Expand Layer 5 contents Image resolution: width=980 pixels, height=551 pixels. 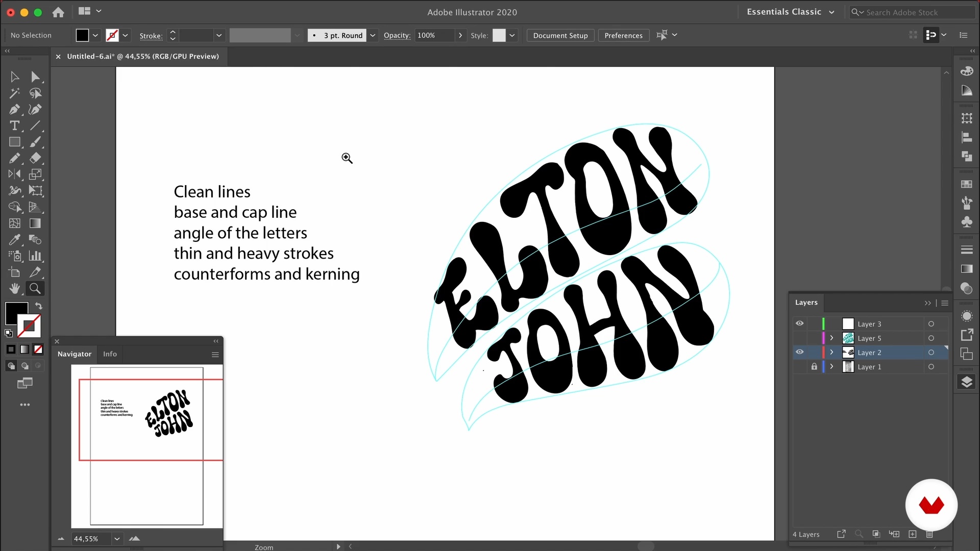(x=831, y=338)
